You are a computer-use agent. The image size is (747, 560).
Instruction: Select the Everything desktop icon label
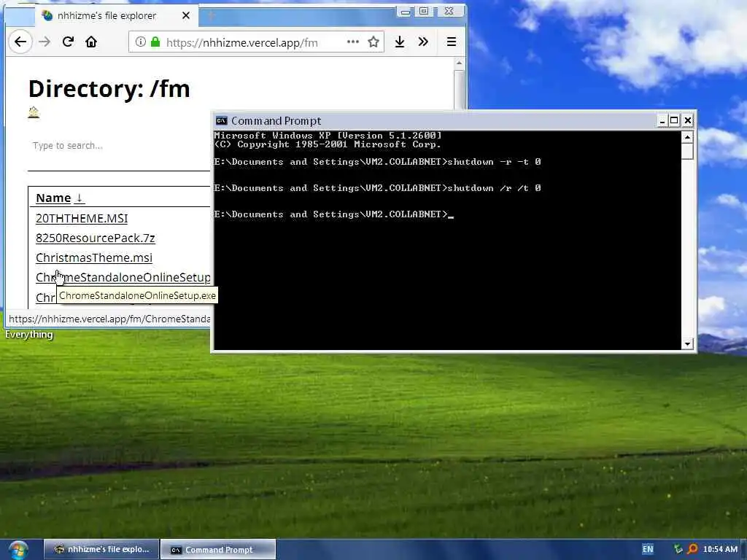(29, 334)
